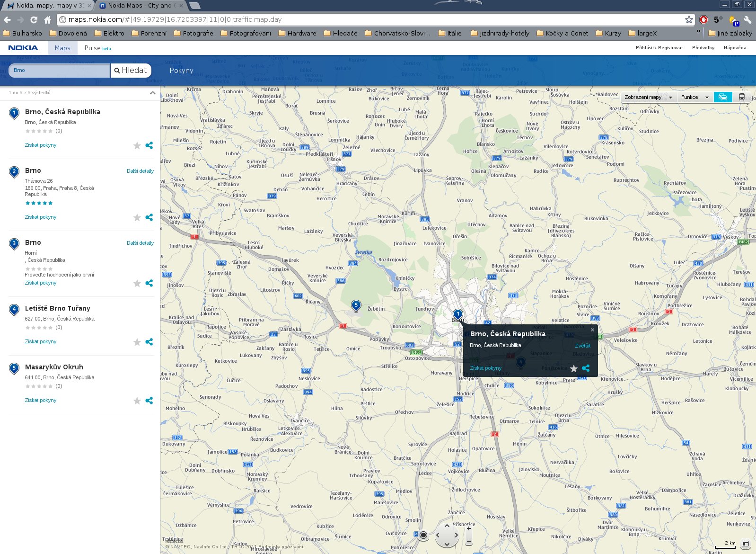Open Další detaily for Brno Horní
The height and width of the screenshot is (554, 756).
pyautogui.click(x=140, y=243)
